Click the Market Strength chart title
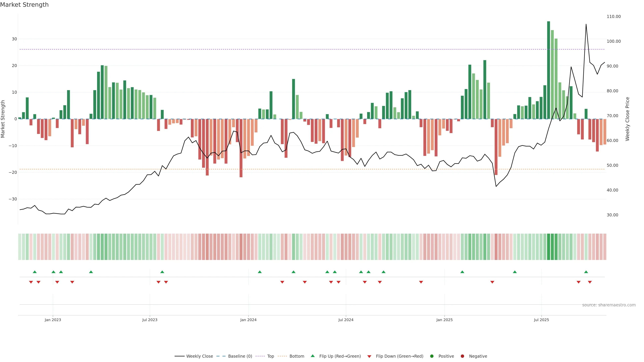Screen dimensions: 644x362 pyautogui.click(x=24, y=5)
